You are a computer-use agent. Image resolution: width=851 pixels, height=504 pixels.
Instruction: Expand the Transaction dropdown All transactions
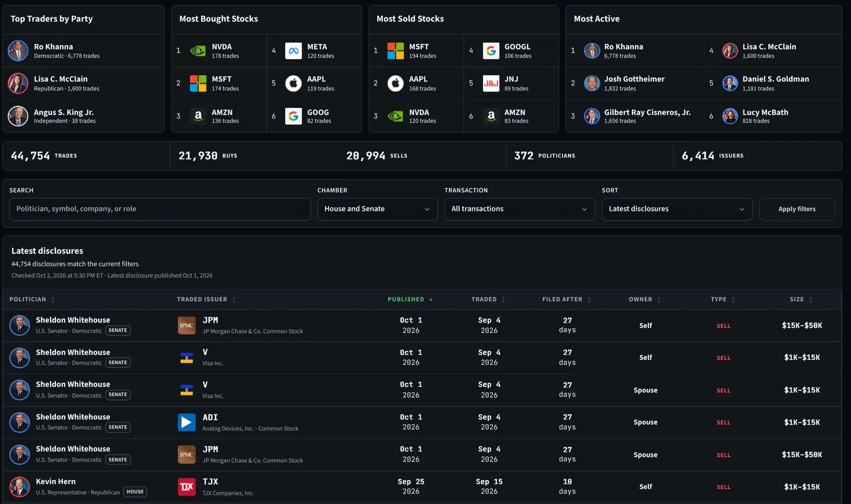coord(520,209)
